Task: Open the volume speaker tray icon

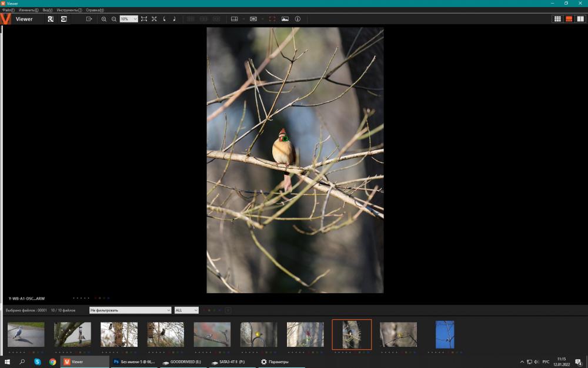Action: coord(536,362)
